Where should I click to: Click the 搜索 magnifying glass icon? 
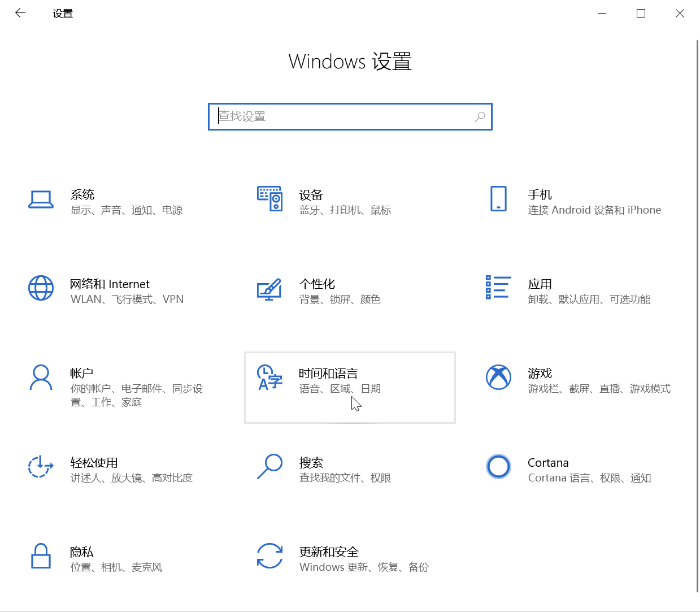point(269,467)
